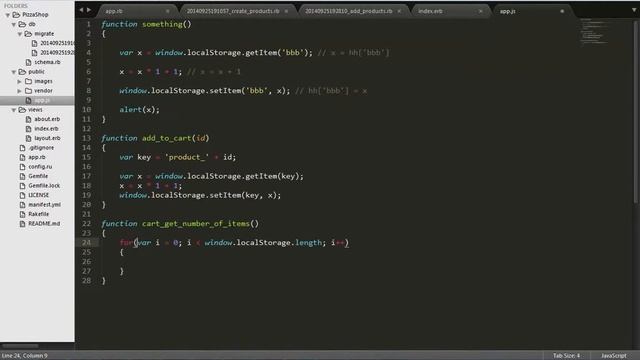Collapse the PizzaShop folder tree
The width and height of the screenshot is (640, 360).
click(8, 15)
